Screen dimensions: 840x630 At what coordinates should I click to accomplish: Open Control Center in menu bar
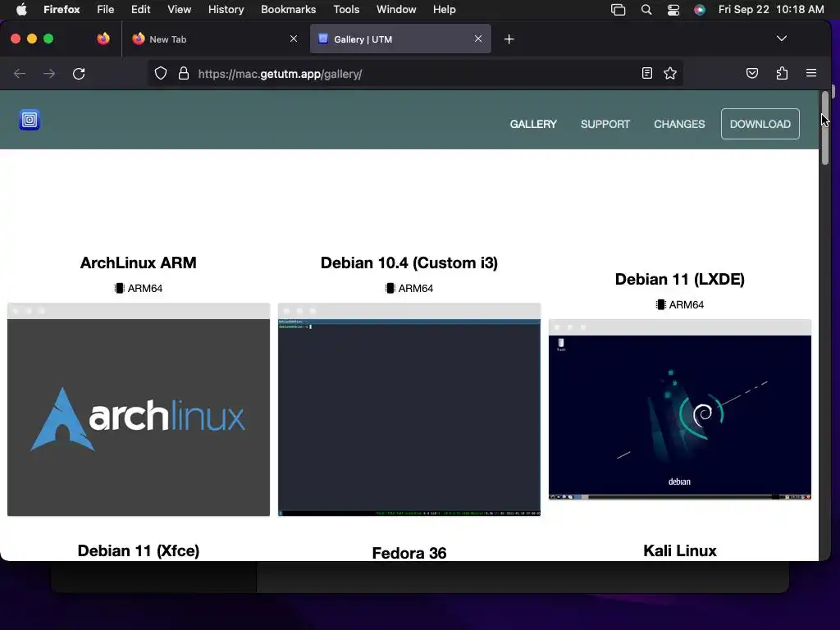click(x=673, y=10)
